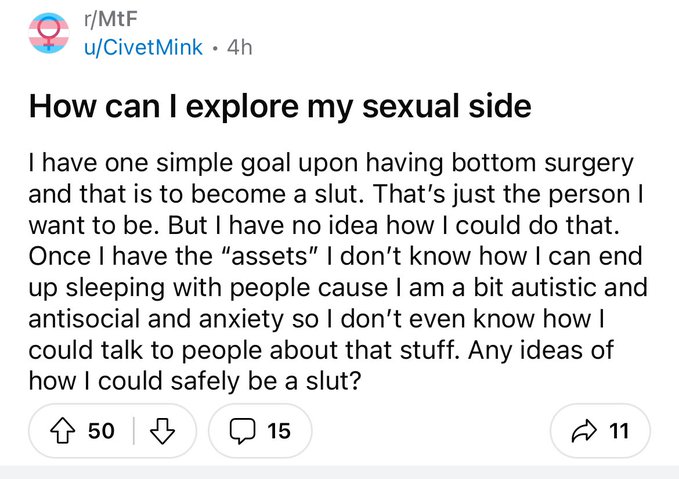This screenshot has width=679, height=479.
Task: Click the share count showing 11
Action: (619, 431)
